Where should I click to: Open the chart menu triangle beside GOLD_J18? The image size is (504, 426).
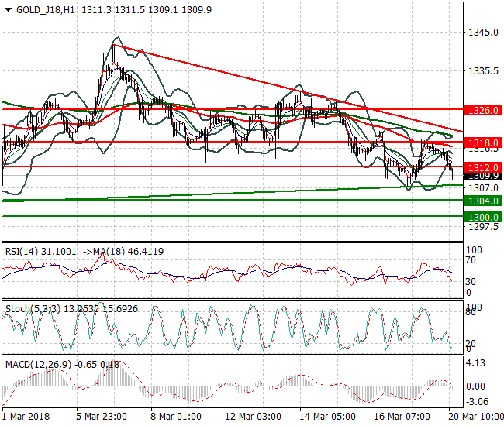pos(9,10)
